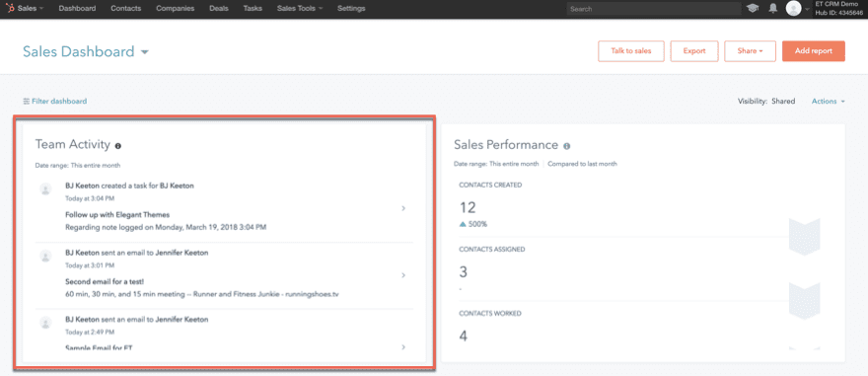Click the ET CRM Demo Hub ID text
The width and height of the screenshot is (868, 376).
838,8
